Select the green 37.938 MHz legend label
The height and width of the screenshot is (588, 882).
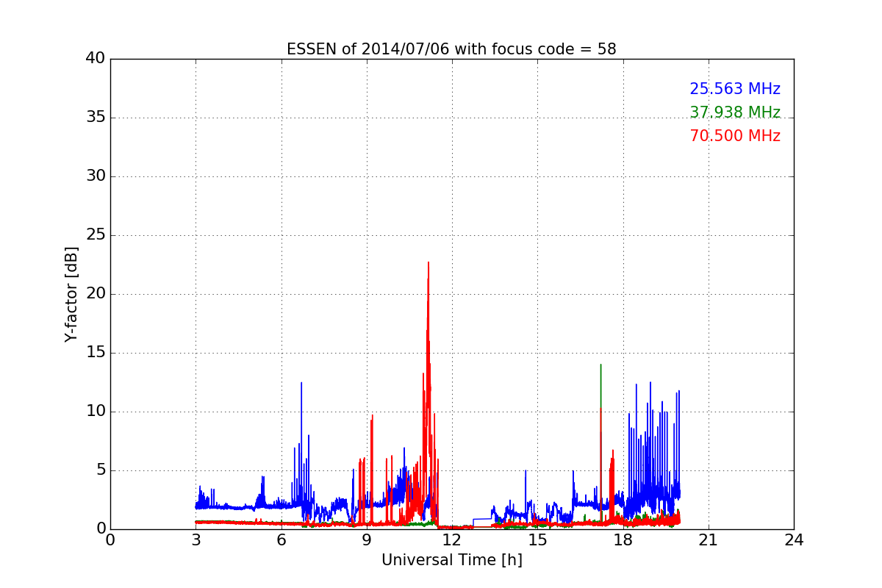tap(734, 112)
